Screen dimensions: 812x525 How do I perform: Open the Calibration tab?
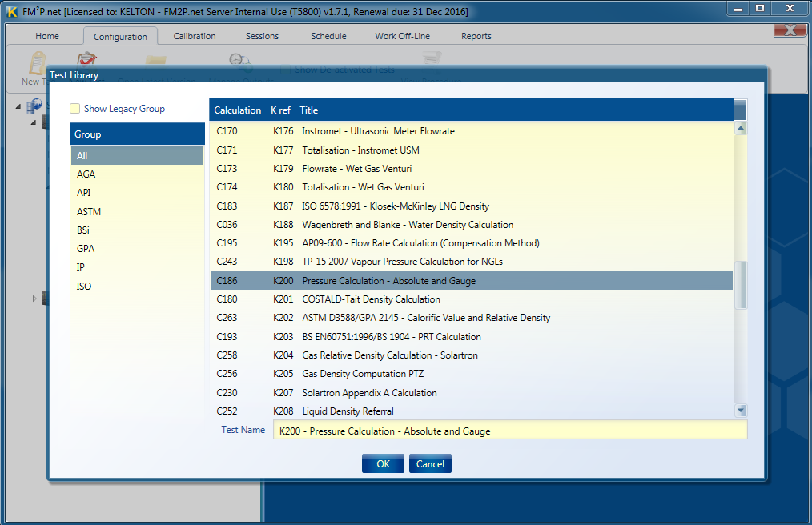[x=195, y=36]
